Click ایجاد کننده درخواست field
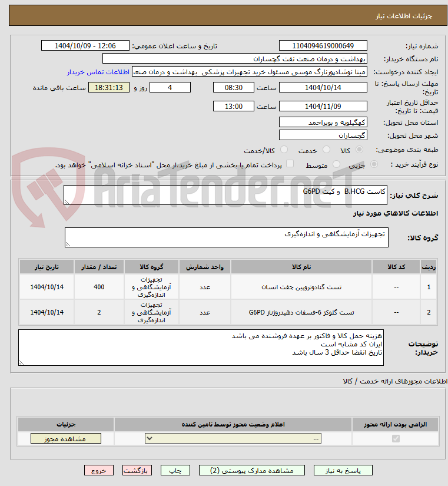 tap(250, 72)
